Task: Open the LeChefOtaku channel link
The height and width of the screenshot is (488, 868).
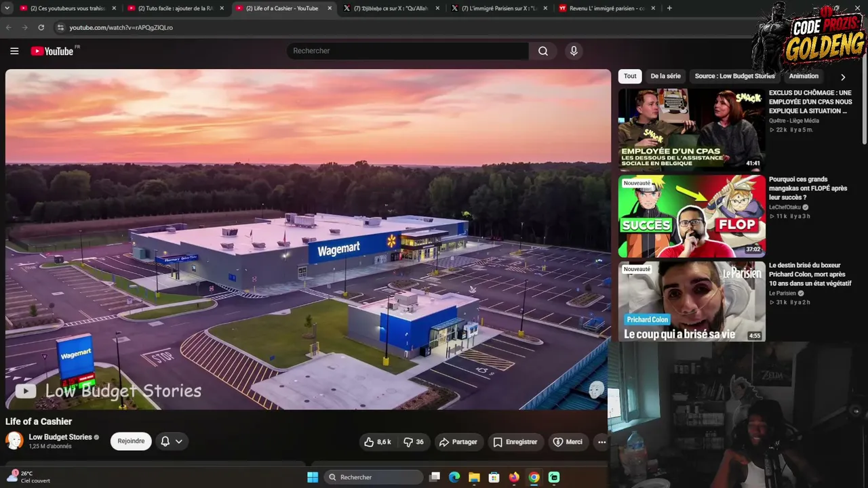Action: (785, 207)
